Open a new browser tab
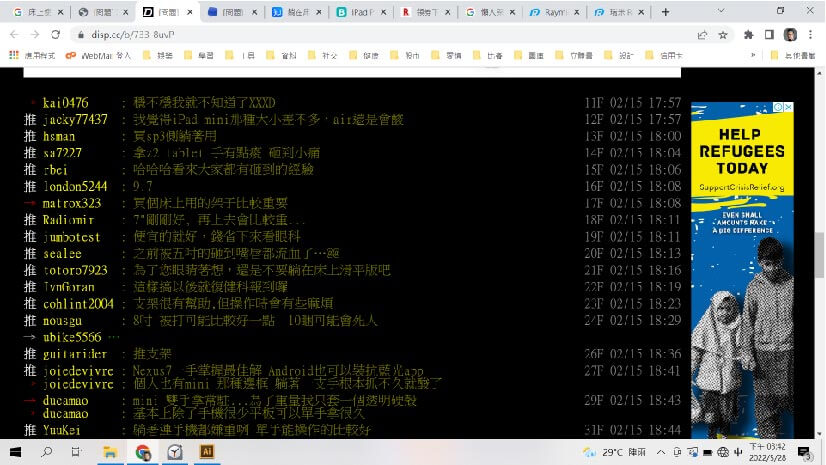Screen dimensions: 826x465 666,12
